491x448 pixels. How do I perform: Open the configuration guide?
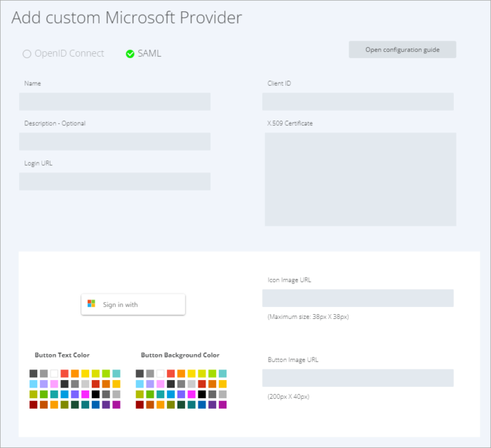(403, 50)
